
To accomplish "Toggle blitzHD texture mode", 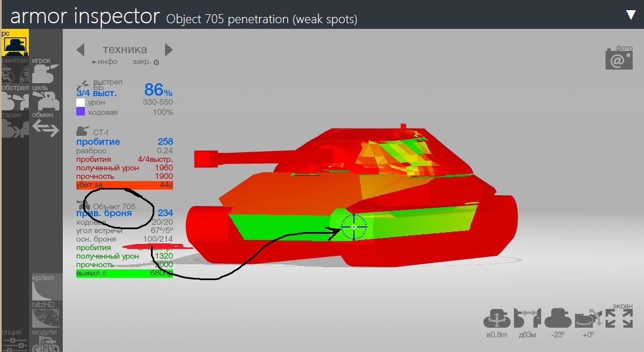I will click(x=46, y=315).
